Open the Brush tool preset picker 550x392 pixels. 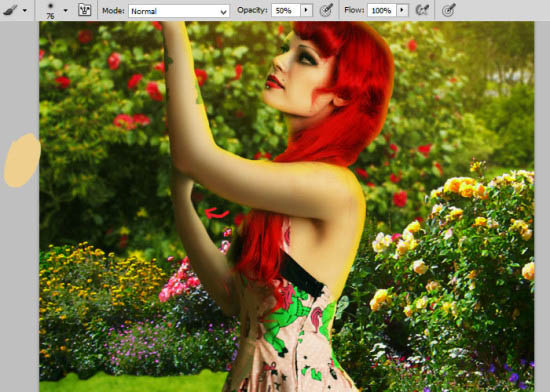pos(11,10)
